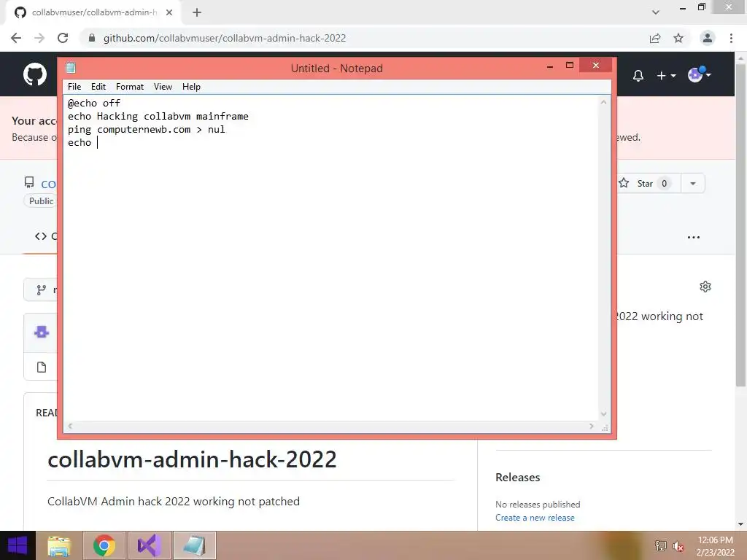Open the View menu in Notepad
Image resolution: width=747 pixels, height=560 pixels.
pyautogui.click(x=163, y=87)
